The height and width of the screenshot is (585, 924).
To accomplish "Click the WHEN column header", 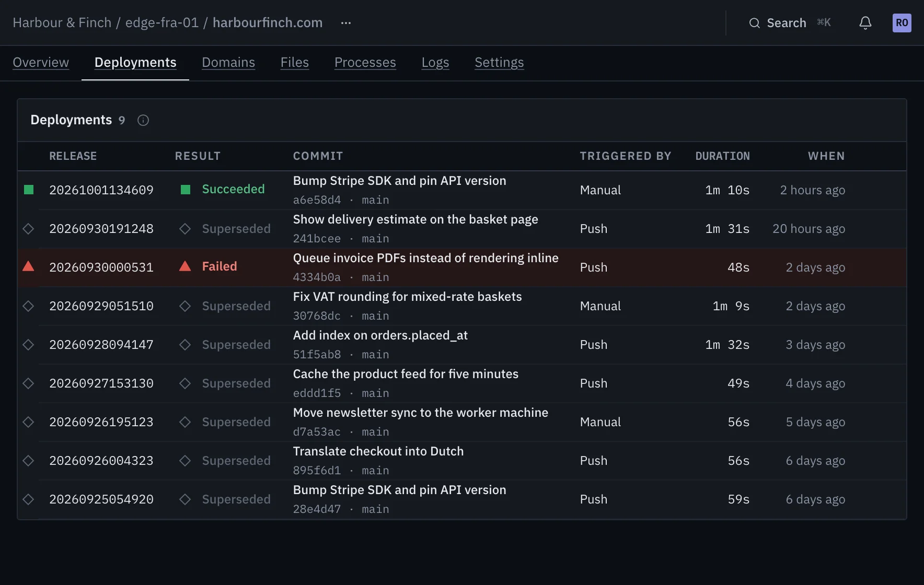I will (826, 156).
